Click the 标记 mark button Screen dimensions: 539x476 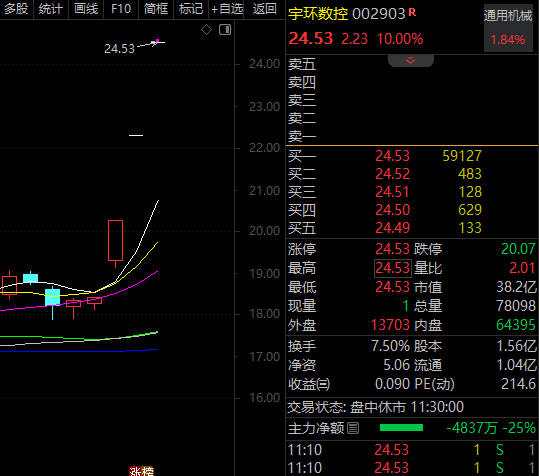(x=191, y=9)
